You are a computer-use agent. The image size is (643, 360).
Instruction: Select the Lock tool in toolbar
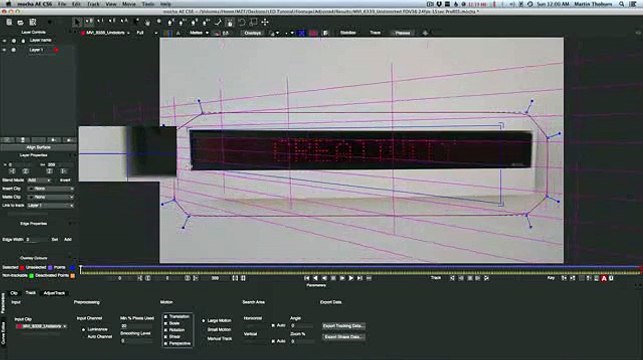(230, 23)
